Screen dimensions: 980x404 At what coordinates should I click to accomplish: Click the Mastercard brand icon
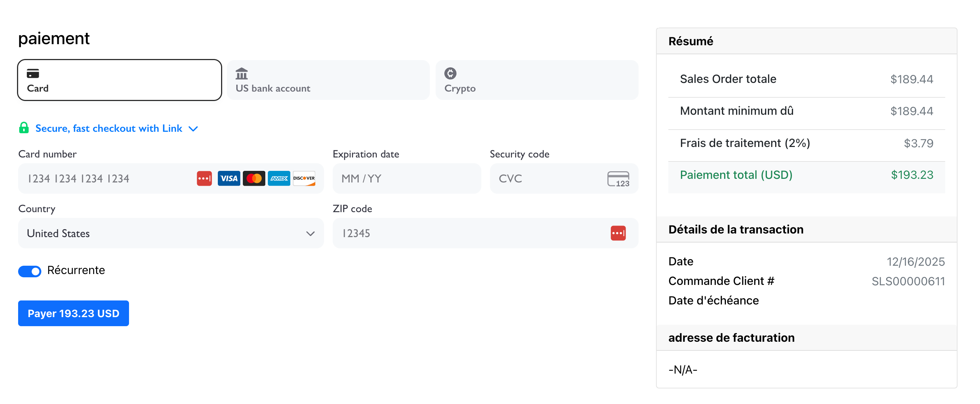254,178
